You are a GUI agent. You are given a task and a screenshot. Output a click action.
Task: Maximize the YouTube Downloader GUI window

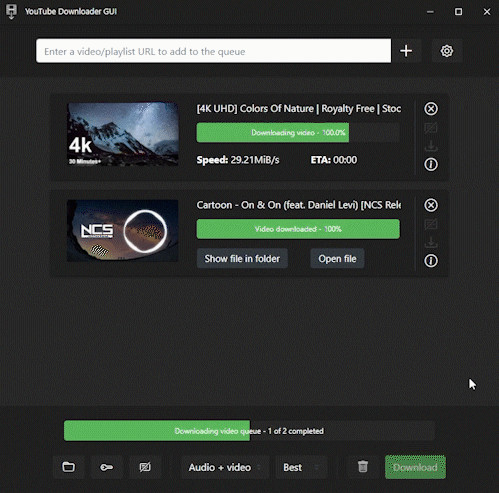[x=459, y=12]
